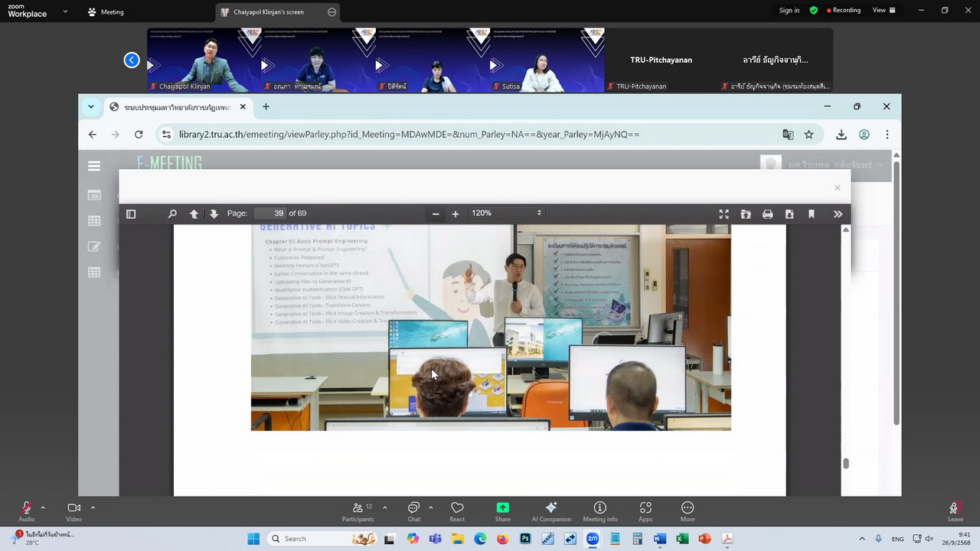The image size is (980, 551).
Task: Open Photoshop from the taskbar
Action: click(x=524, y=539)
